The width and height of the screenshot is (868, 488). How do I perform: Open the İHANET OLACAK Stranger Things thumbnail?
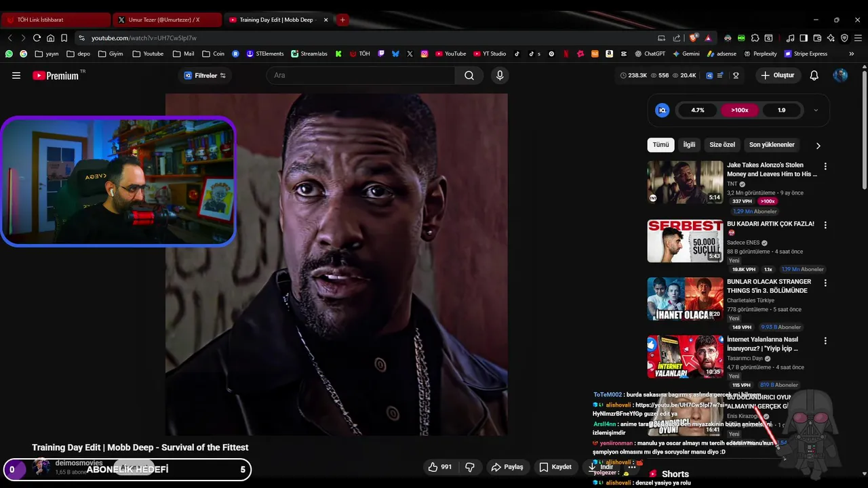click(x=685, y=299)
